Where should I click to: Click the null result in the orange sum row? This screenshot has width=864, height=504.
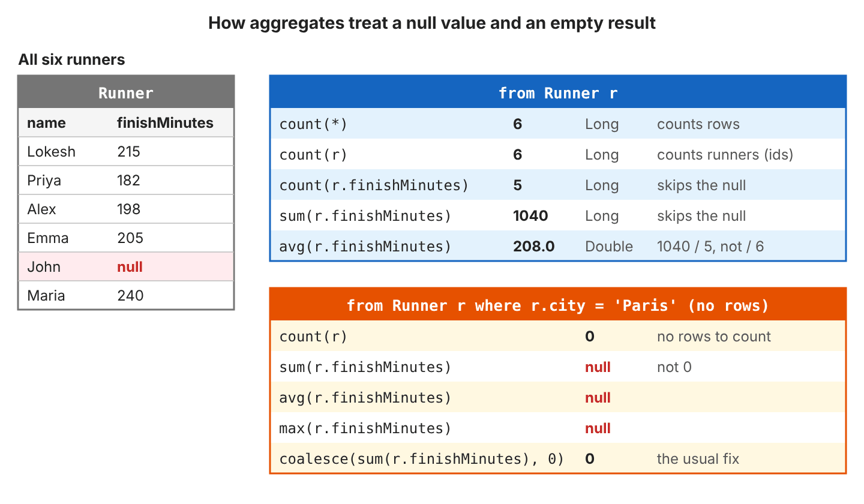click(x=598, y=367)
